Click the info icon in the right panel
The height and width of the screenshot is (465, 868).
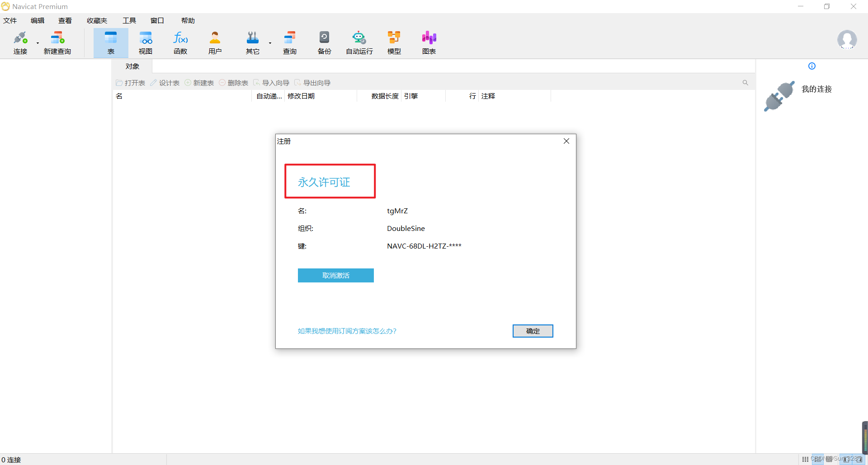coord(812,66)
